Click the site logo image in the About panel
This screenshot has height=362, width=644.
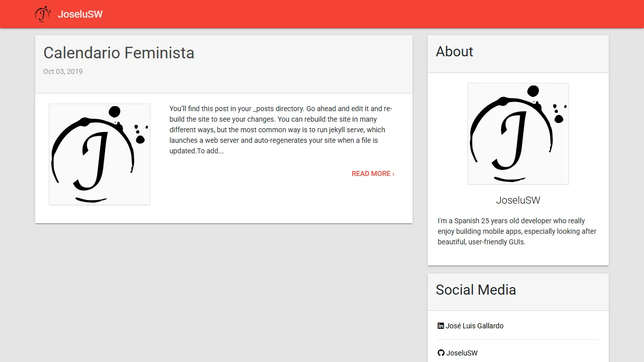click(518, 134)
